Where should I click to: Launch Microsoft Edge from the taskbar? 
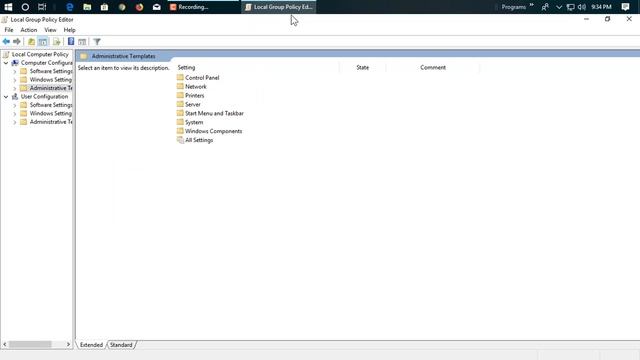coord(70,7)
